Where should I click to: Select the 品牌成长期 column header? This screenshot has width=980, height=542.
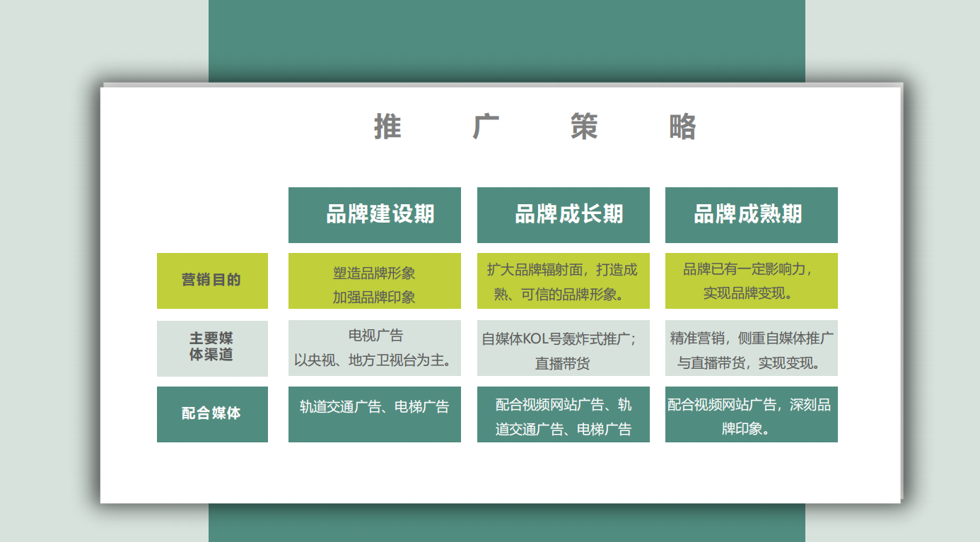coord(564,215)
